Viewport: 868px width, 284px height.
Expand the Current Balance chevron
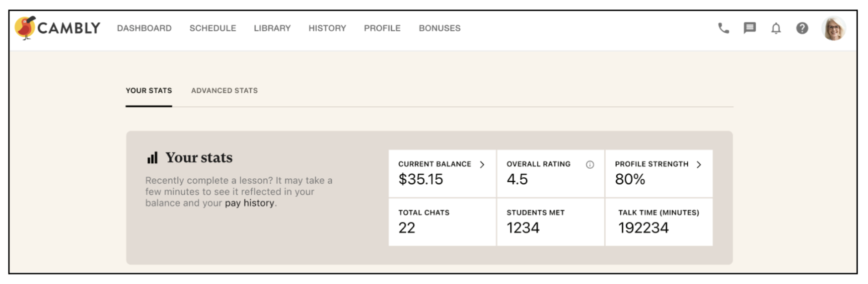(482, 164)
